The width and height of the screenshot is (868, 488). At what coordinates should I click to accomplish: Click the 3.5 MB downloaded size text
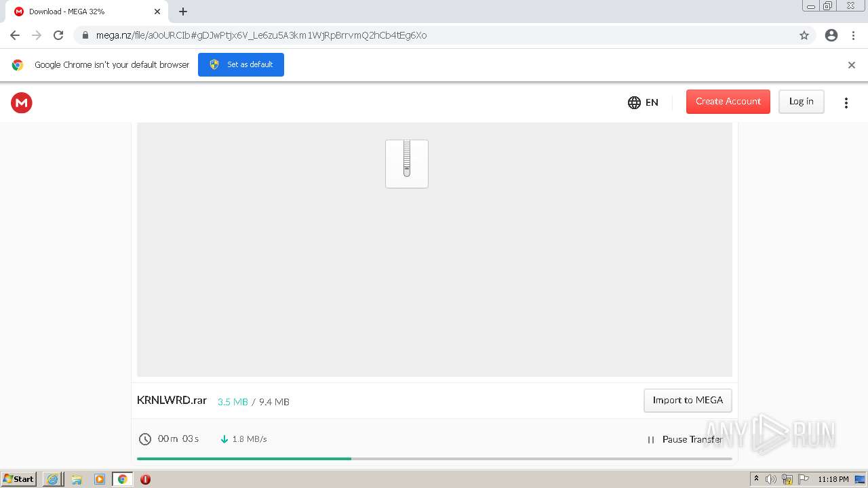coord(233,402)
